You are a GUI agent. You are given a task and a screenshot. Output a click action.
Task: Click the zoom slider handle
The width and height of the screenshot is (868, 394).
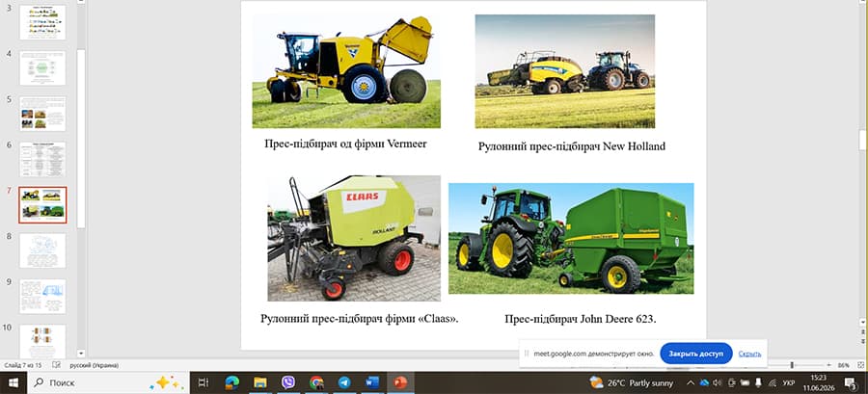tap(792, 365)
